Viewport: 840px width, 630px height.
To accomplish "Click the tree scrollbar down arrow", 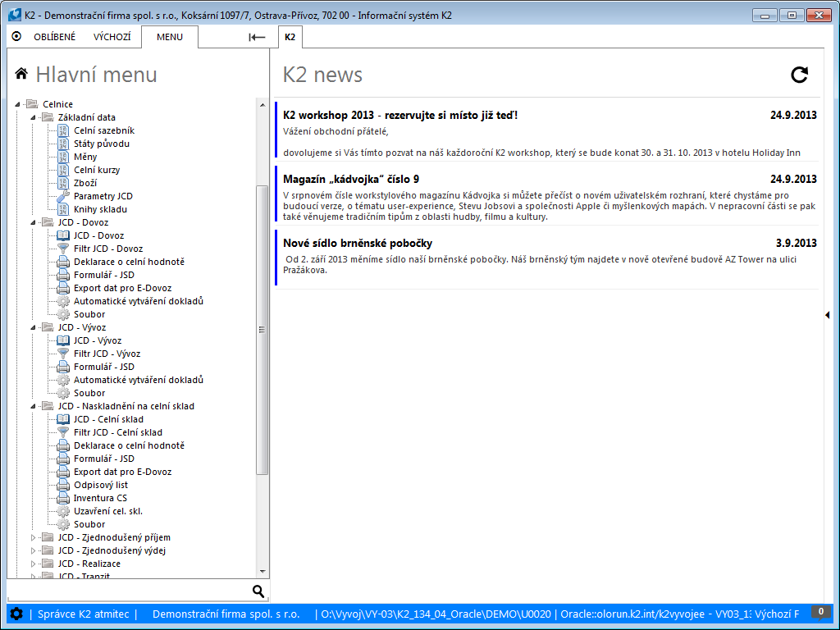I will click(262, 572).
